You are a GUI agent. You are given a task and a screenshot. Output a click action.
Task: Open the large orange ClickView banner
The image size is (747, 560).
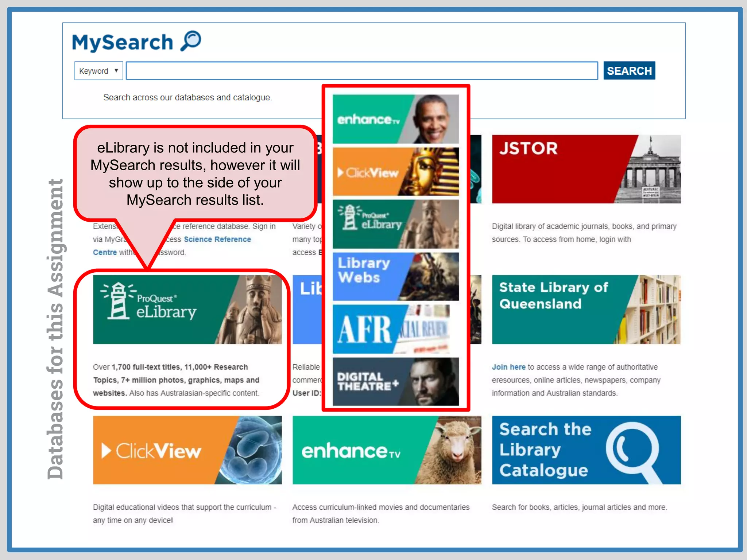point(187,450)
